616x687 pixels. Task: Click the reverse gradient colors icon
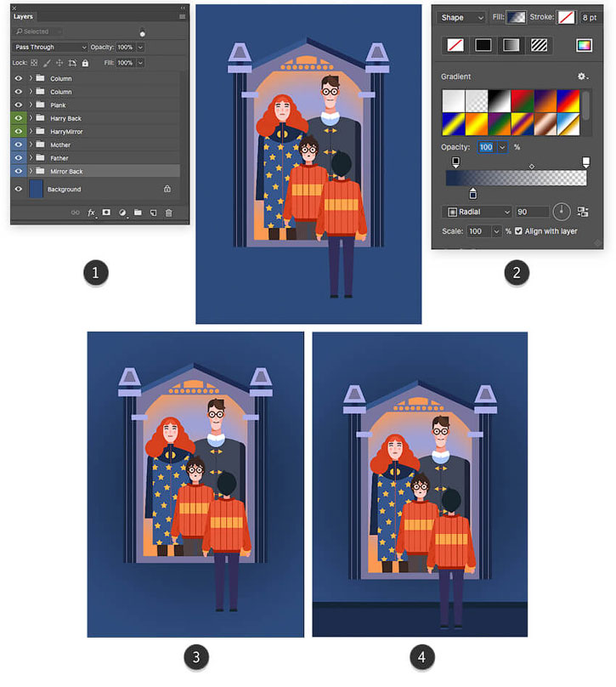click(x=583, y=212)
